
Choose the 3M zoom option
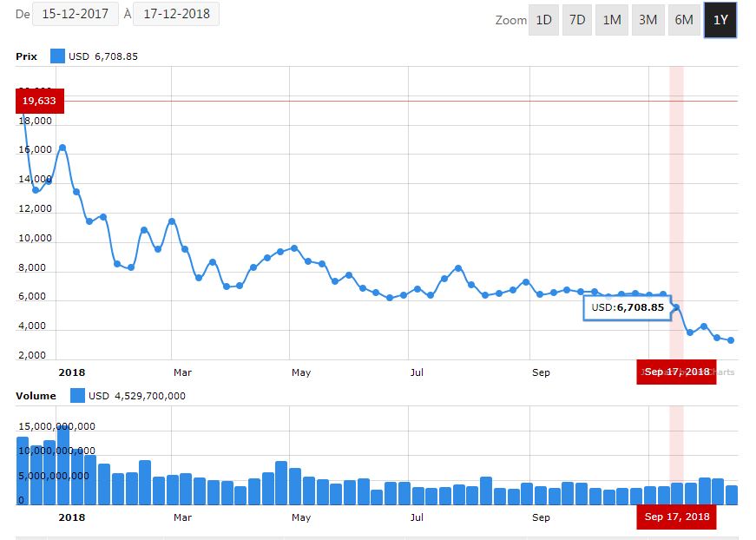click(x=648, y=20)
